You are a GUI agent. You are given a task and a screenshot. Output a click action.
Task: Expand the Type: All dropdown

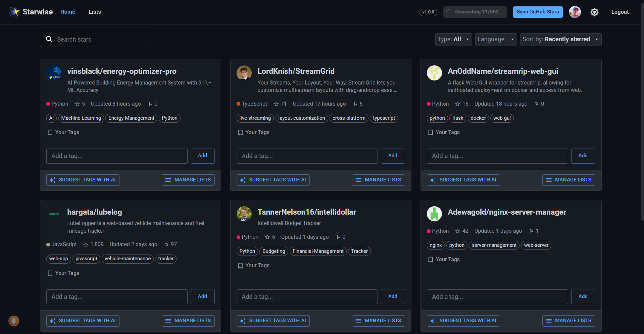[x=453, y=40]
